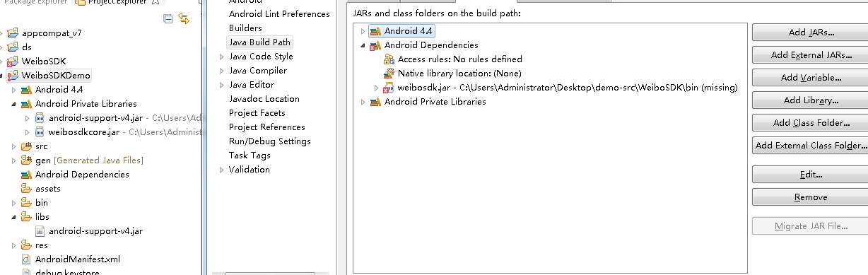
Task: Click the Android 4.4 icon in build path list
Action: point(375,31)
